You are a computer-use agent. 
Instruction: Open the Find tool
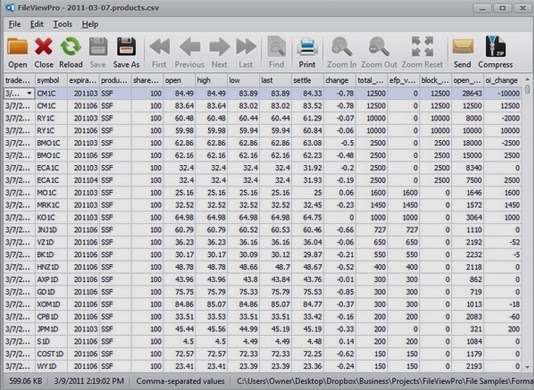[x=276, y=47]
